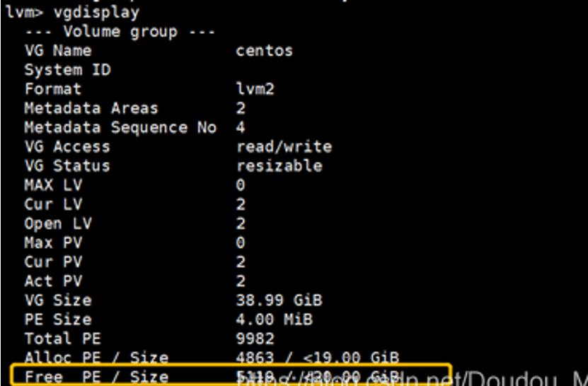Click the Open LV label

pyautogui.click(x=58, y=223)
